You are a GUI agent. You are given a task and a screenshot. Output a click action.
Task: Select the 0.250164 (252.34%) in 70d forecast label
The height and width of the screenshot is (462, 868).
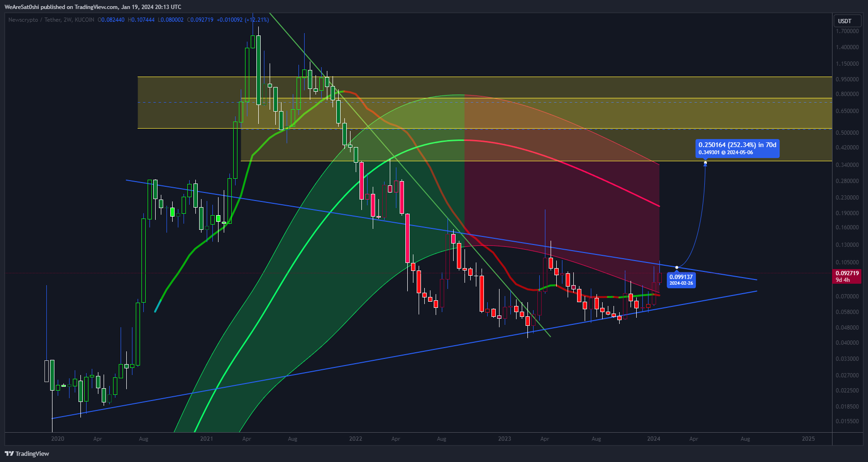[737, 148]
